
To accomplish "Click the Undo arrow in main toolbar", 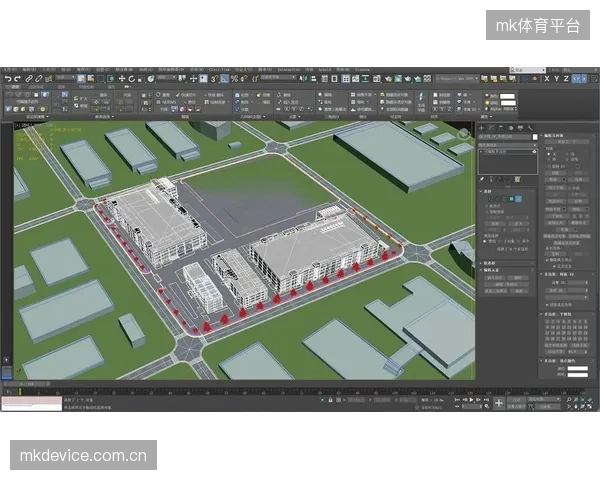I will [x=8, y=79].
